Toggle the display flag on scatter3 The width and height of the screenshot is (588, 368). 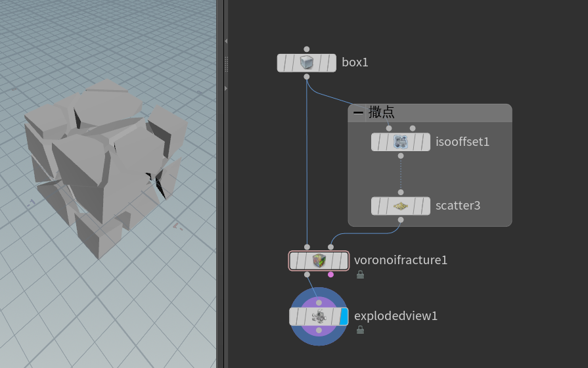tap(426, 206)
